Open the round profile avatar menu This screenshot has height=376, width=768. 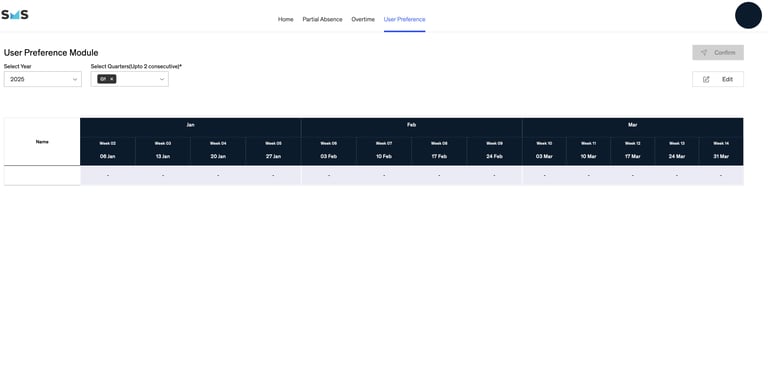click(x=748, y=15)
